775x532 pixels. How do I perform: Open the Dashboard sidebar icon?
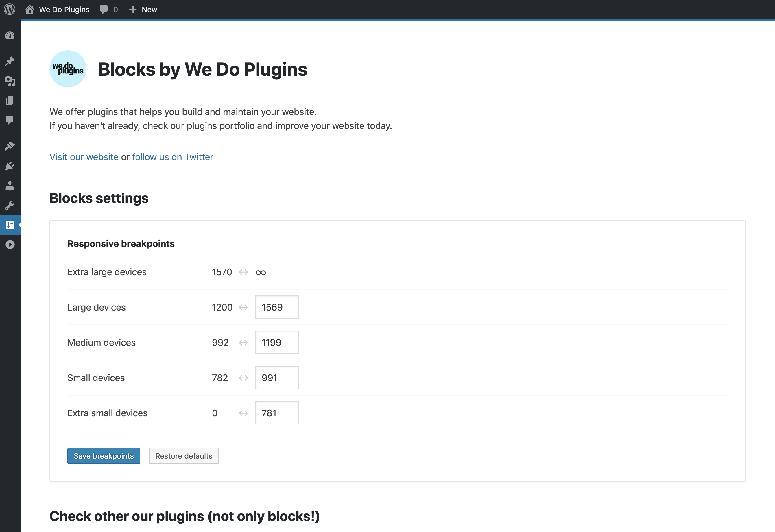[x=10, y=35]
